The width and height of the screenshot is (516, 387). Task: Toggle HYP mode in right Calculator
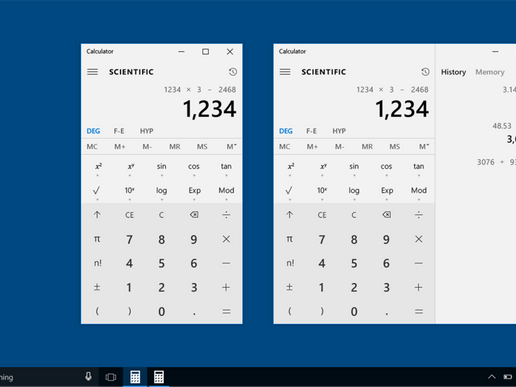(339, 131)
